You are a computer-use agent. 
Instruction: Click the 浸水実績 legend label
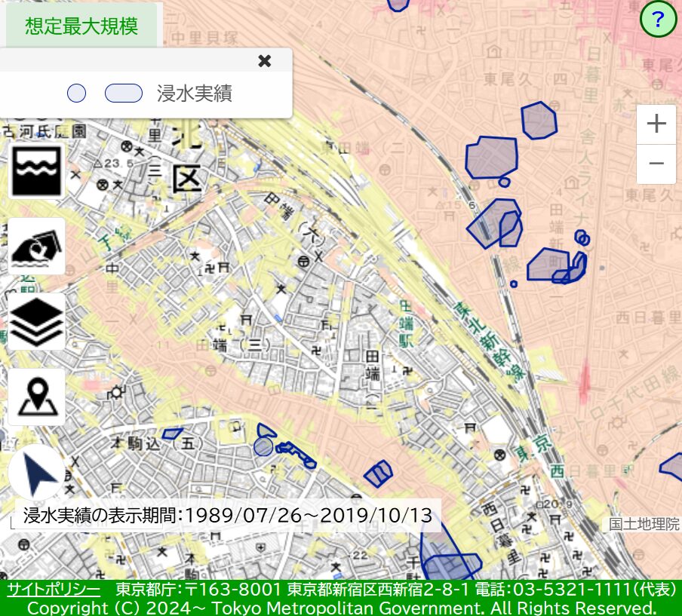(x=194, y=93)
